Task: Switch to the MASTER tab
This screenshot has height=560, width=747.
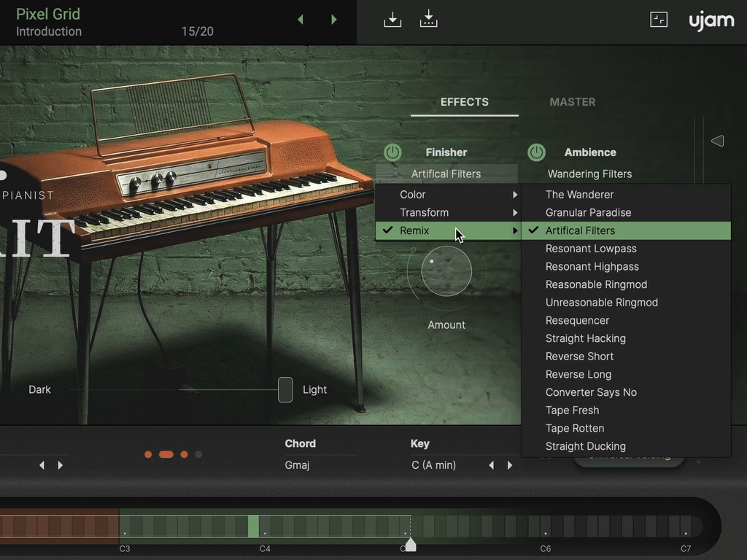Action: [x=572, y=102]
